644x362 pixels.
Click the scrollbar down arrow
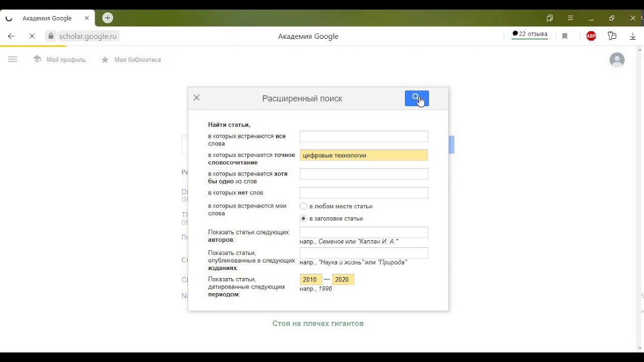[x=640, y=348]
